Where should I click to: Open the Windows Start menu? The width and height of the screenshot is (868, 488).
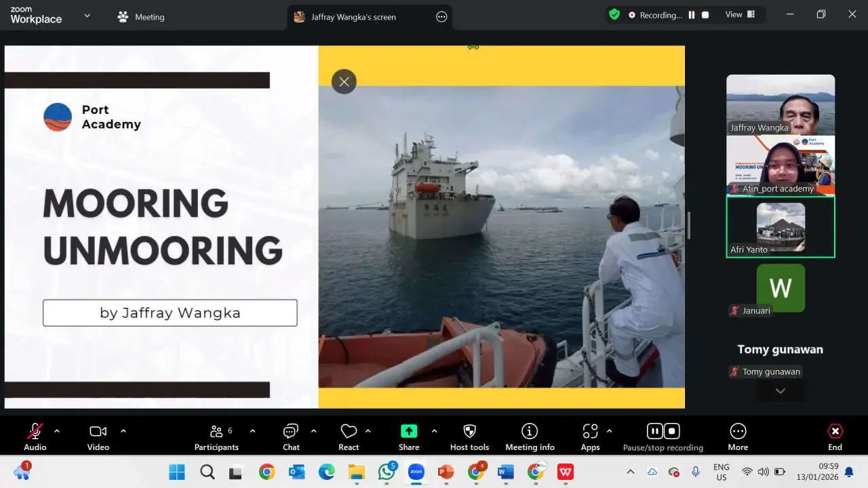176,472
